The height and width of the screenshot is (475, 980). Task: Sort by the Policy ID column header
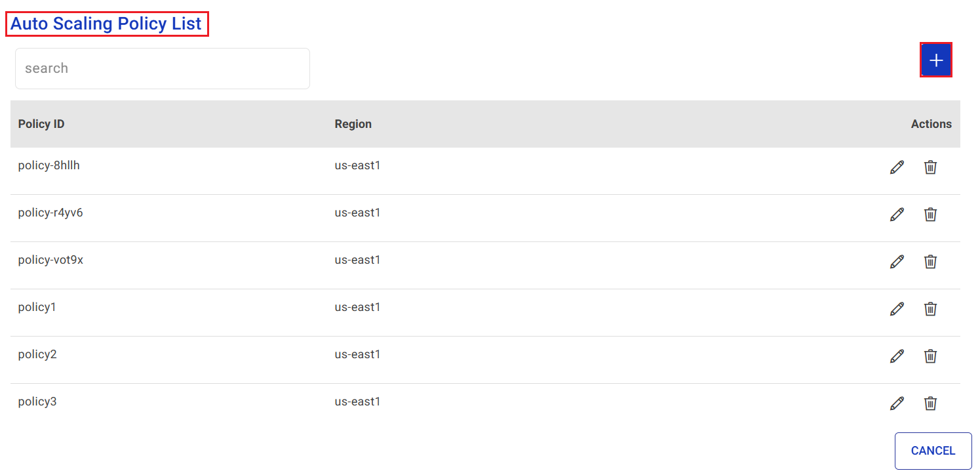[41, 123]
